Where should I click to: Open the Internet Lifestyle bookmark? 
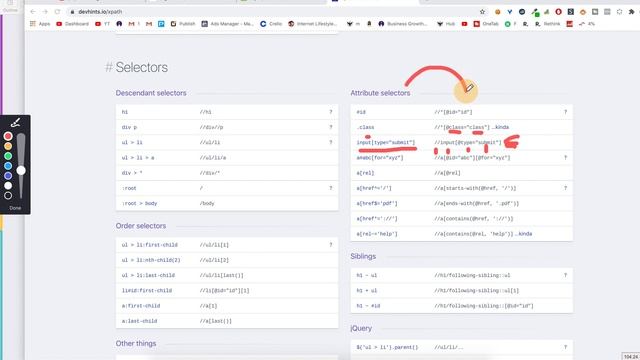pos(313,24)
